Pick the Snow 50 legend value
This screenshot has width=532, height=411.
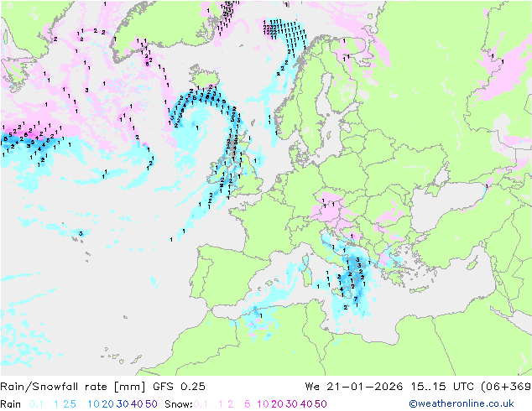pos(321,404)
